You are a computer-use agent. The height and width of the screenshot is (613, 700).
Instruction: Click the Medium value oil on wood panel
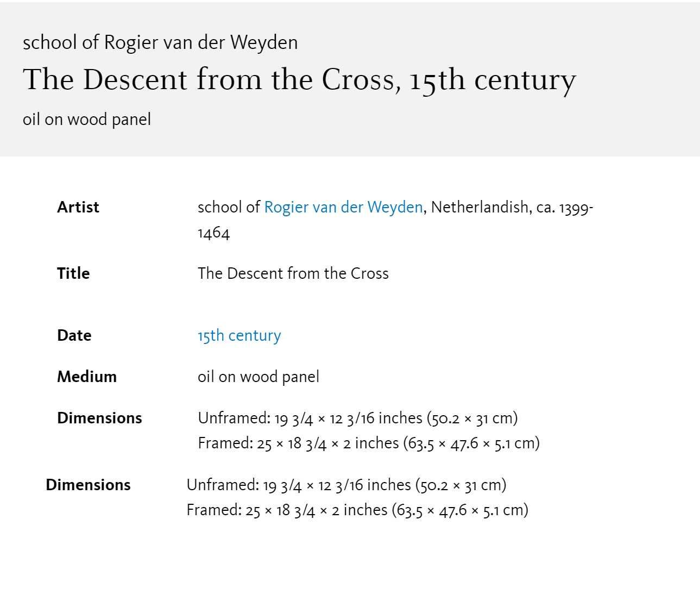258,377
